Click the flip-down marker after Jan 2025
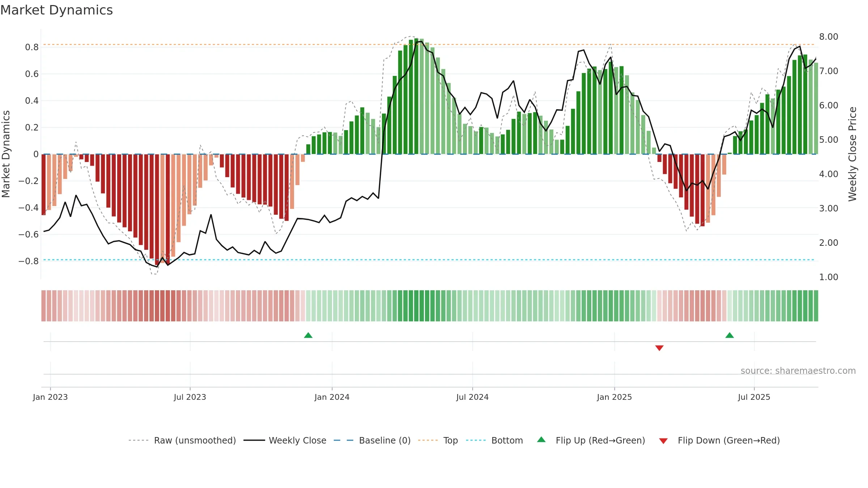 [659, 348]
